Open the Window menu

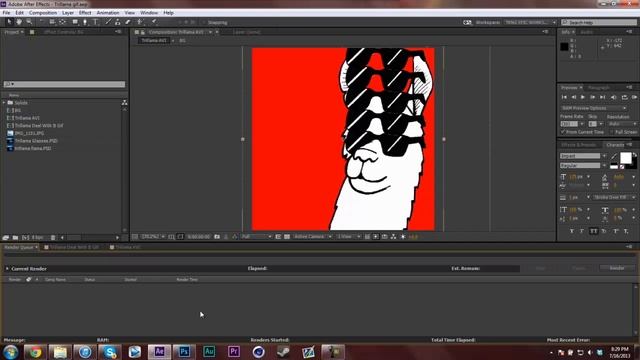(x=149, y=13)
